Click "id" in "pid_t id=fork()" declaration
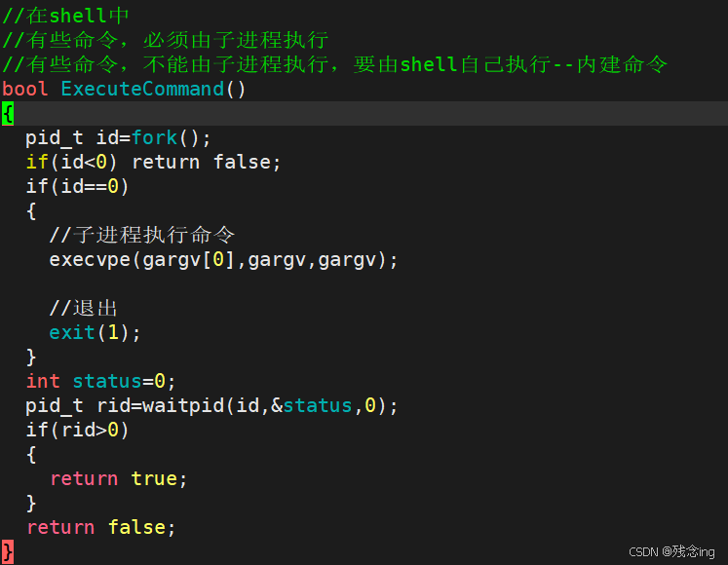The height and width of the screenshot is (565, 728). click(x=107, y=138)
